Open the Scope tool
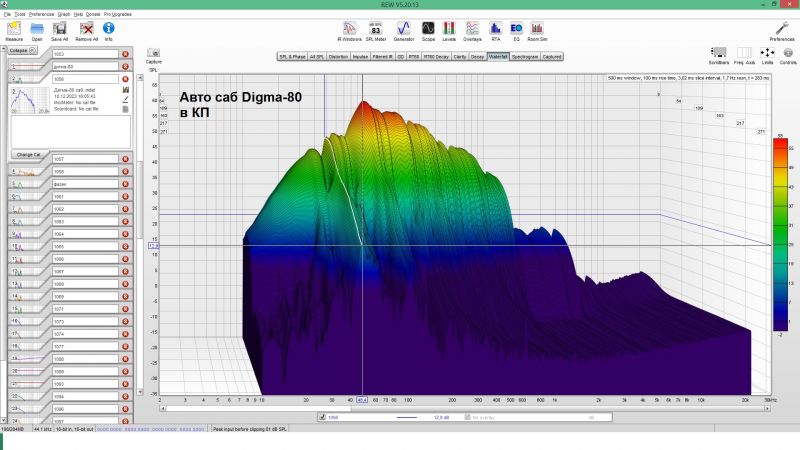The width and height of the screenshot is (800, 450). [428, 31]
